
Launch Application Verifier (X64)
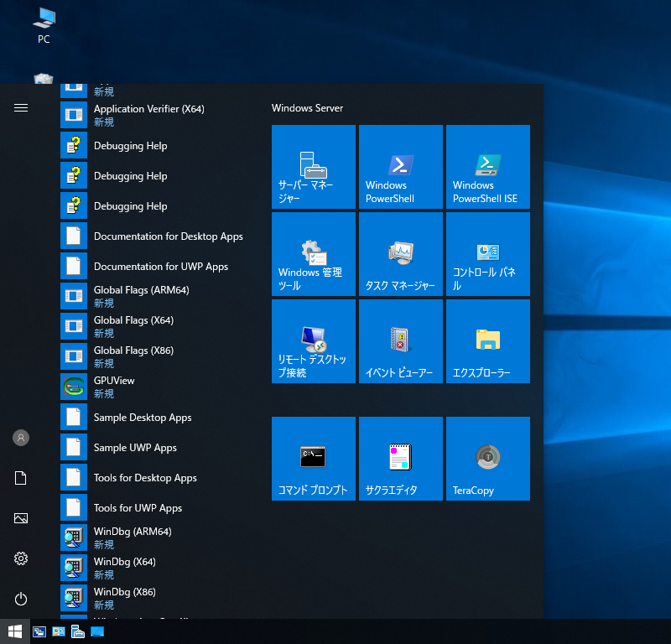(159, 115)
